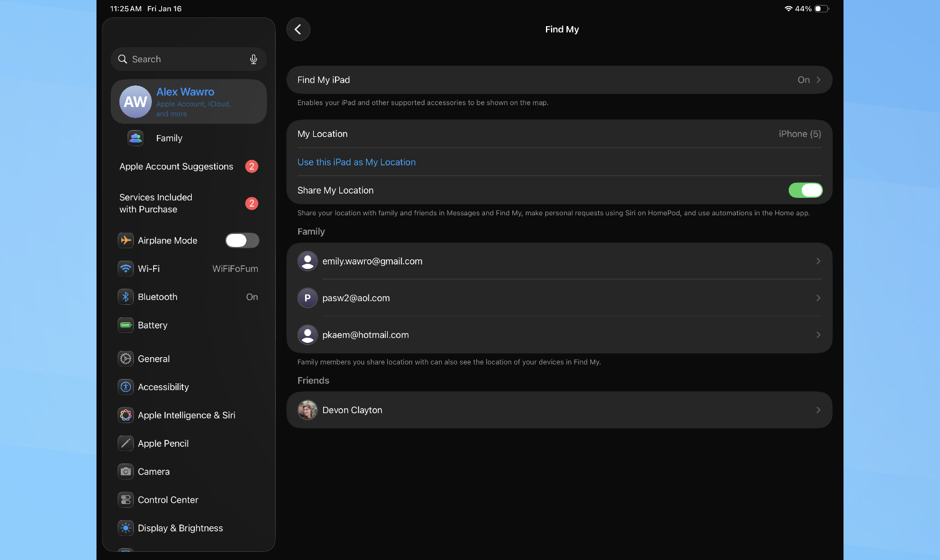Open the Camera settings icon
940x560 pixels.
click(x=126, y=472)
